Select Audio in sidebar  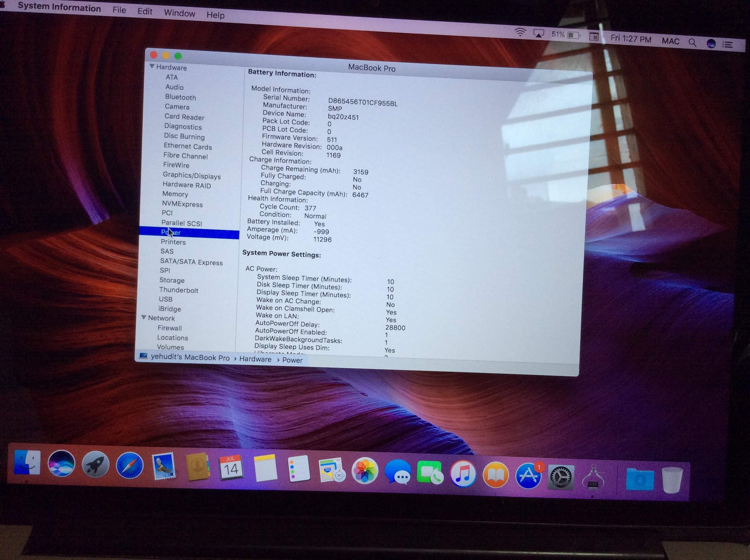(174, 87)
